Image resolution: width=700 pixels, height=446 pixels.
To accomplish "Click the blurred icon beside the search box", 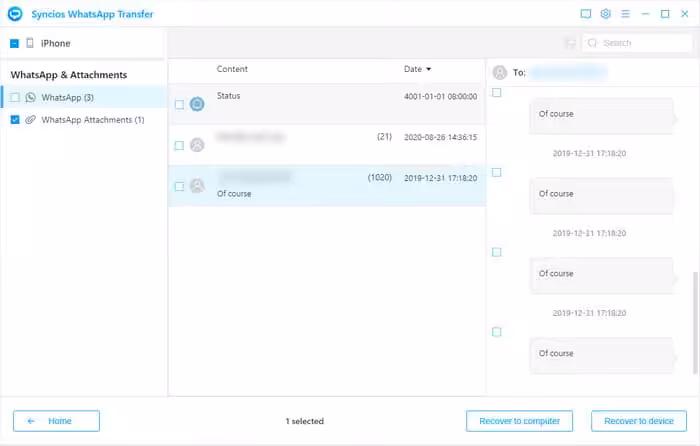I will click(x=570, y=43).
